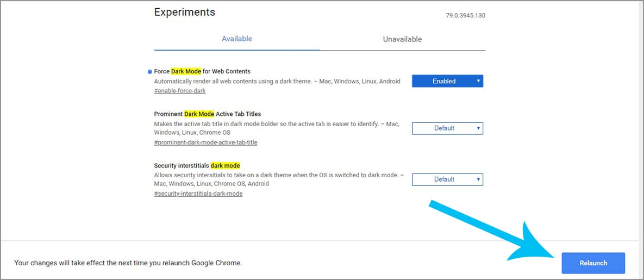Image resolution: width=644 pixels, height=280 pixels.
Task: Open the #prominent-dark-mode-active-tab-title link
Action: pos(206,142)
